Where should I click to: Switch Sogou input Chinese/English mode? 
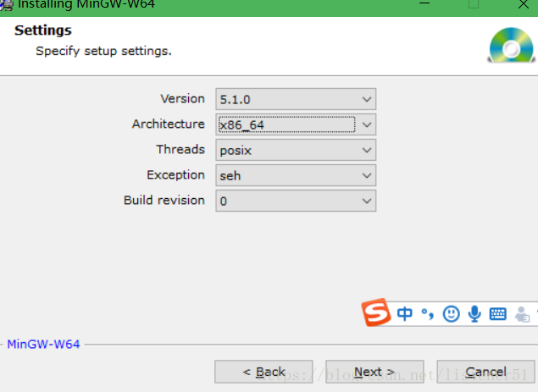coord(405,314)
